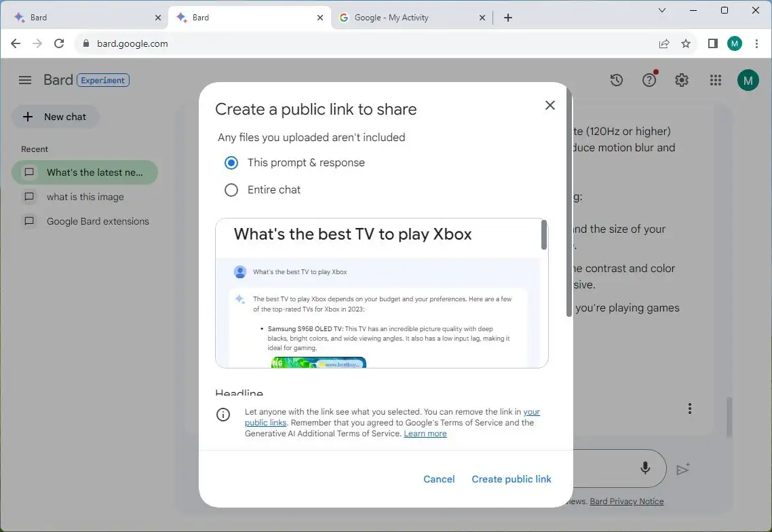The height and width of the screenshot is (532, 772).
Task: Open the Google apps grid
Action: coord(715,79)
